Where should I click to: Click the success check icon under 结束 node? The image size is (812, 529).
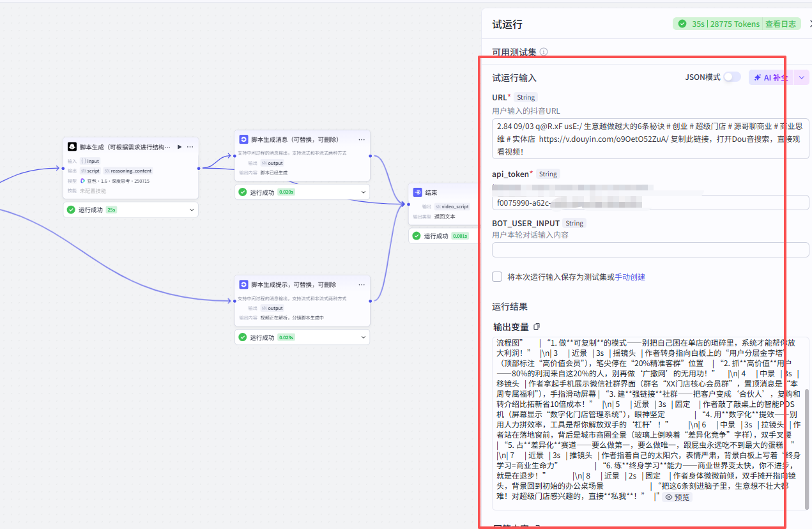pyautogui.click(x=417, y=236)
